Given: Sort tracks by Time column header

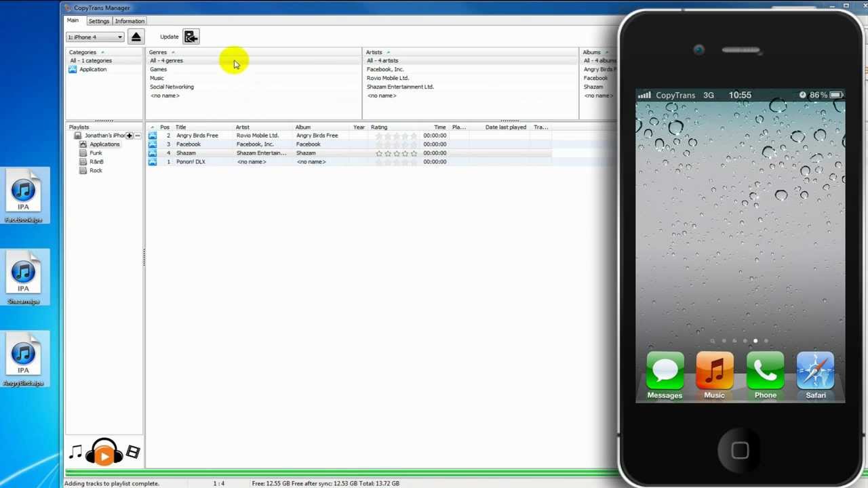Looking at the screenshot, I should pyautogui.click(x=440, y=127).
